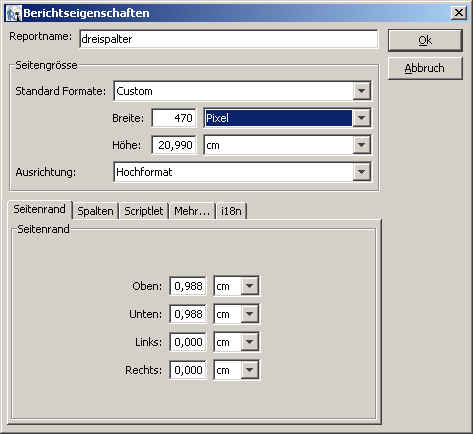Close the Berichtseigenschaften dialog
Image resolution: width=473 pixels, height=434 pixels.
click(458, 13)
